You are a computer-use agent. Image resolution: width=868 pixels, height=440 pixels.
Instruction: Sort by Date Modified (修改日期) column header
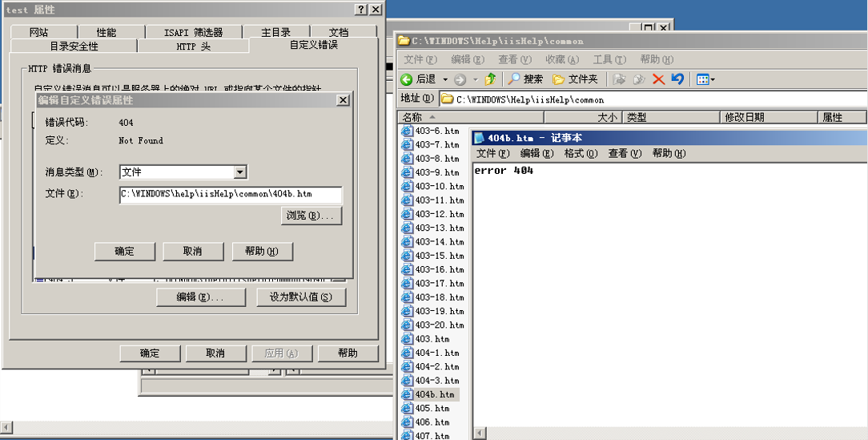coord(770,117)
